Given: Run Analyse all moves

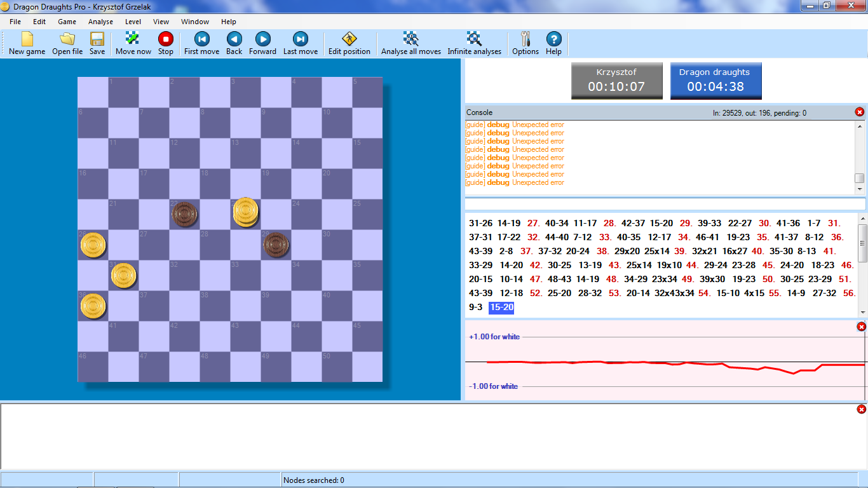Looking at the screenshot, I should pos(411,43).
